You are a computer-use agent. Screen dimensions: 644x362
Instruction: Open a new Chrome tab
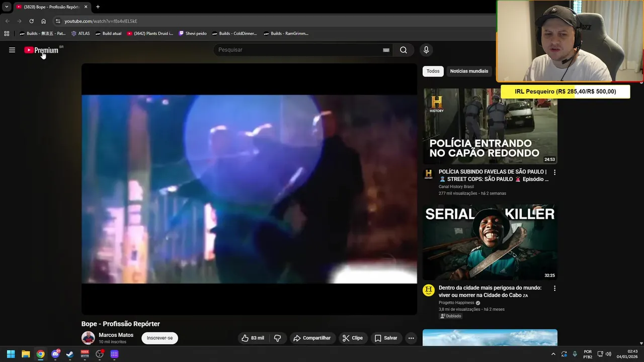98,7
